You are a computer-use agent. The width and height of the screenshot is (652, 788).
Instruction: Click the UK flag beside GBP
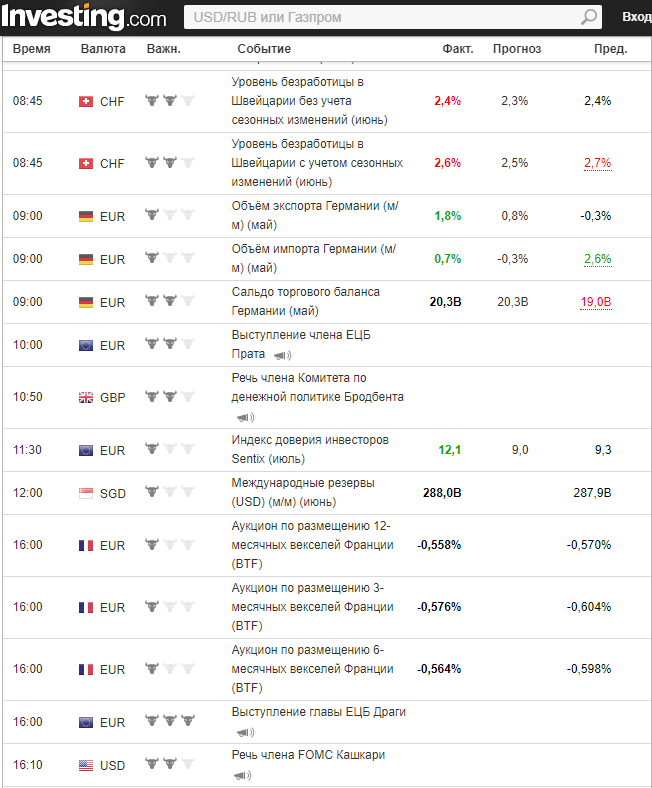[x=86, y=397]
